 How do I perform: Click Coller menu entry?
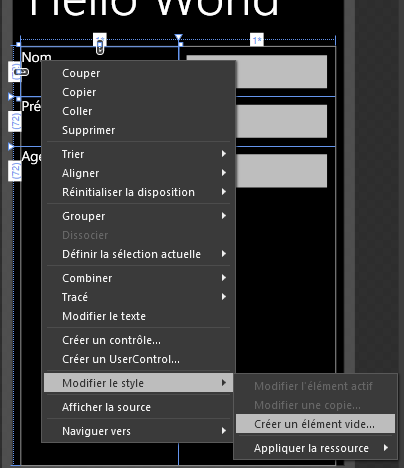[138, 111]
